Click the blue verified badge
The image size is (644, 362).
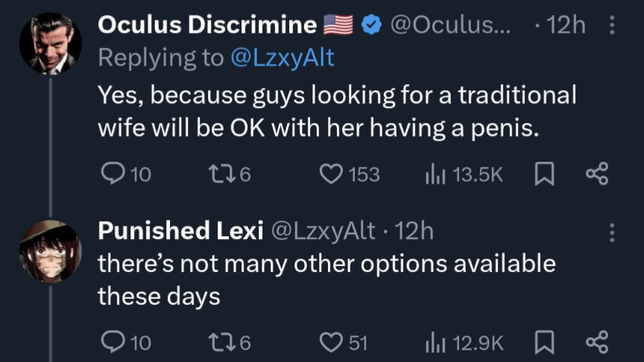[372, 25]
